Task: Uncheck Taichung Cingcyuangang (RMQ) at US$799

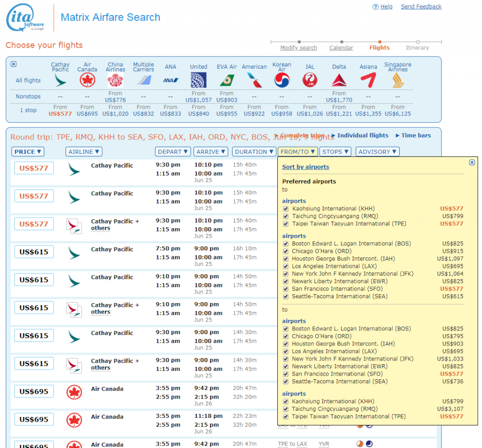Action: point(286,216)
